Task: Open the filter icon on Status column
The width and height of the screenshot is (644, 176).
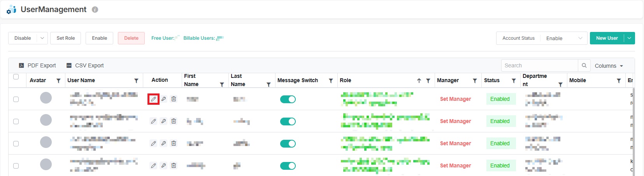Action: (x=514, y=81)
